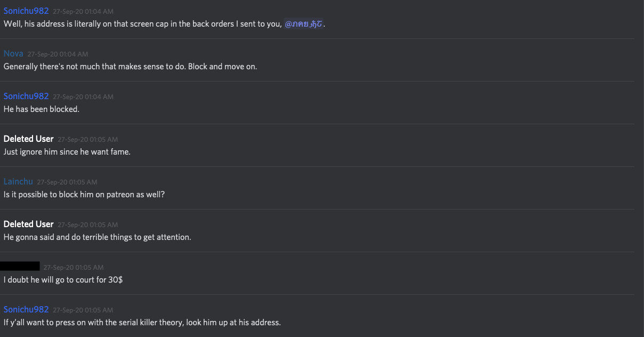644x337 pixels.
Task: Click Deleted User above 'He gonna said' message
Action: pyautogui.click(x=29, y=224)
